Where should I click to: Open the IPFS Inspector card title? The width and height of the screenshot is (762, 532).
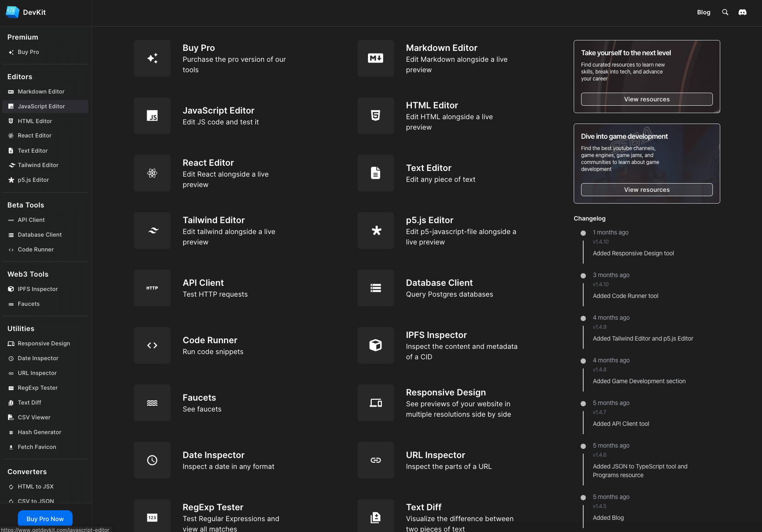[436, 335]
